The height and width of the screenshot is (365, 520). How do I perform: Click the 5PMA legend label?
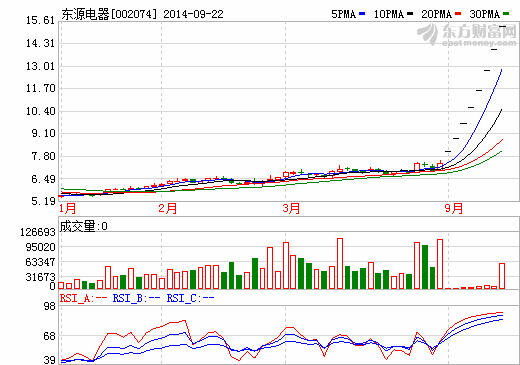[343, 14]
